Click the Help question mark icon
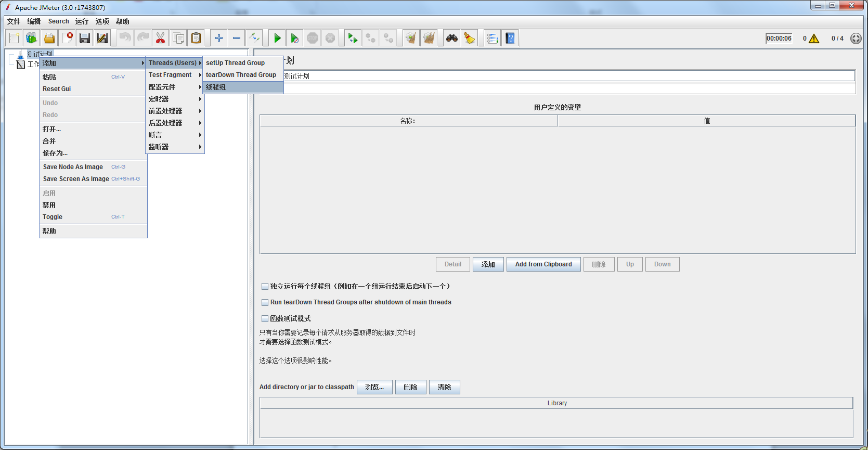The height and width of the screenshot is (450, 868). [510, 38]
